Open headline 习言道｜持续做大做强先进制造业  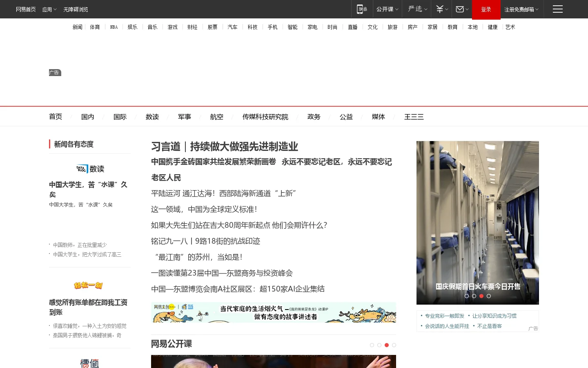225,146
